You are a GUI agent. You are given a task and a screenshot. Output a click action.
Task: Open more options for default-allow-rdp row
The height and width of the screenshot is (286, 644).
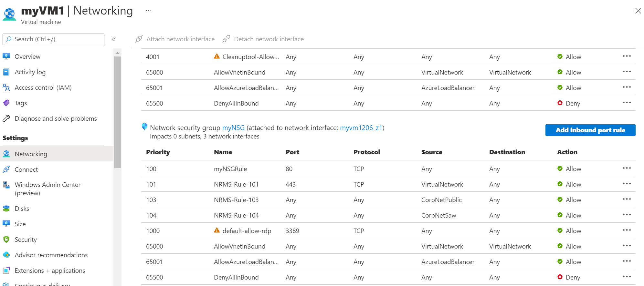tap(627, 230)
